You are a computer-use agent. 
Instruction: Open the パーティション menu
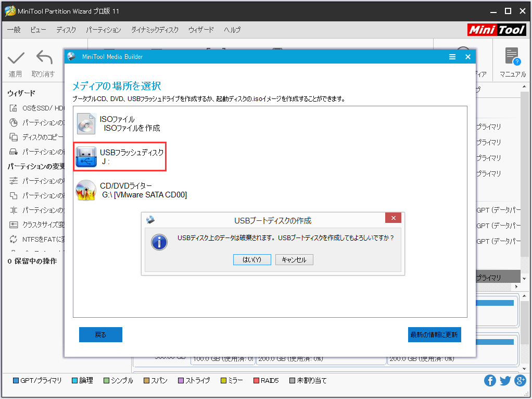(104, 30)
